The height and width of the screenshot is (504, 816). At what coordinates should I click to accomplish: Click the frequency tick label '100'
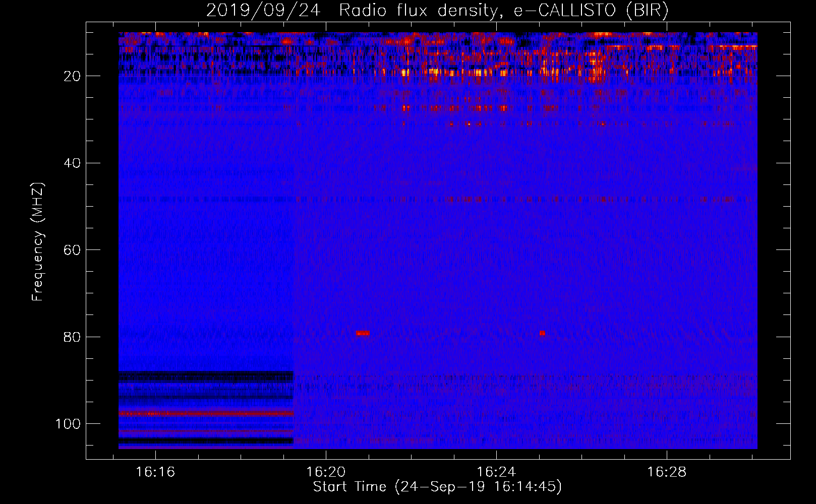[x=68, y=424]
